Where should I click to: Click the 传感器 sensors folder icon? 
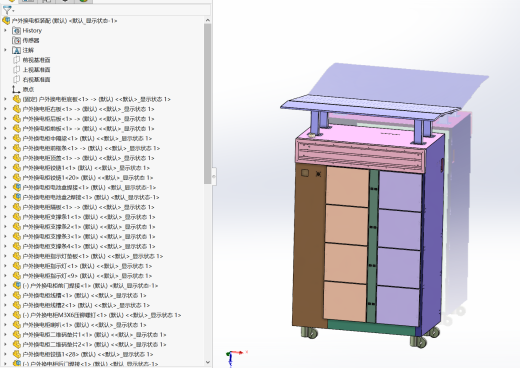[16, 40]
